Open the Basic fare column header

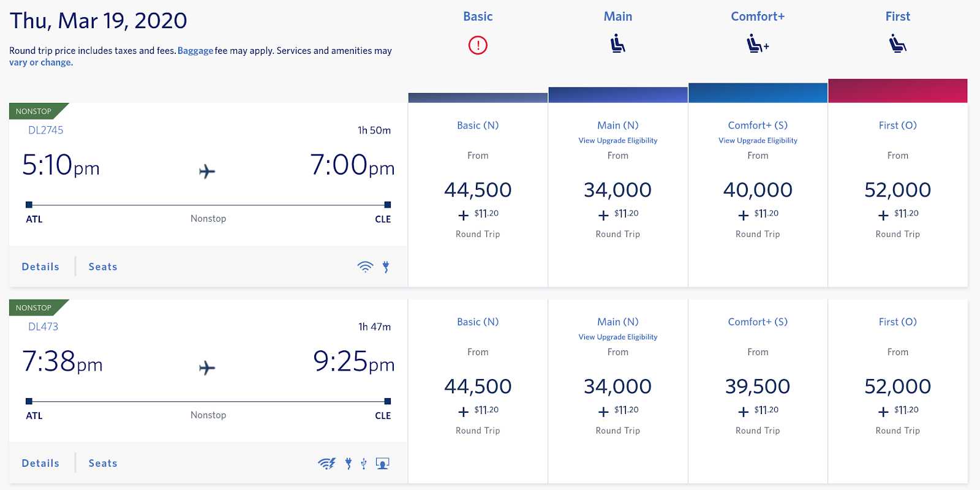[x=478, y=17]
